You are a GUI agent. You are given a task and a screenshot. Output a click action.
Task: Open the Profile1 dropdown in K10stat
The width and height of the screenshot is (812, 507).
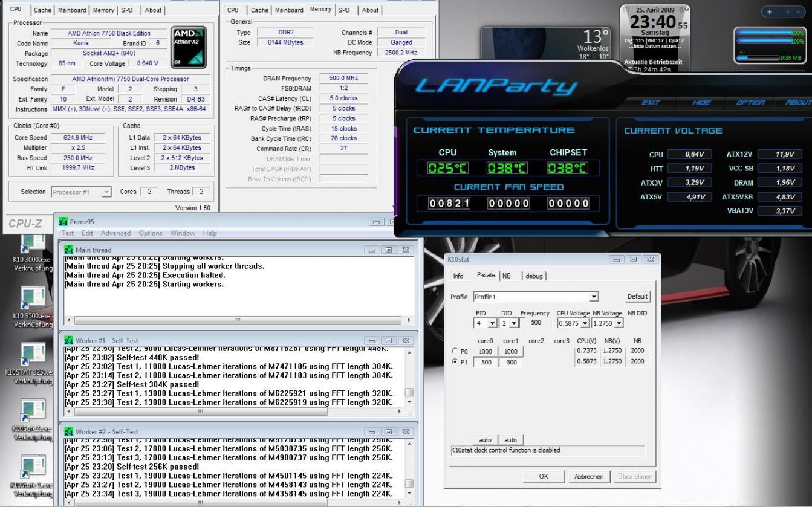click(594, 297)
